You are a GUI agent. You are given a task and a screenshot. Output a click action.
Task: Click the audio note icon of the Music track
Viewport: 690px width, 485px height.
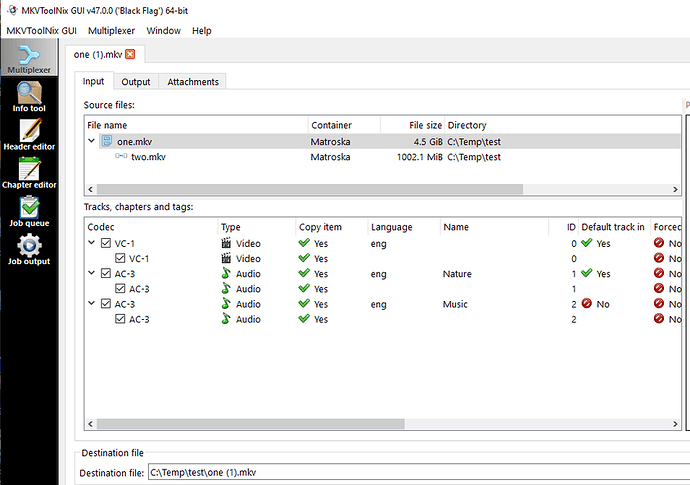pyautogui.click(x=226, y=304)
